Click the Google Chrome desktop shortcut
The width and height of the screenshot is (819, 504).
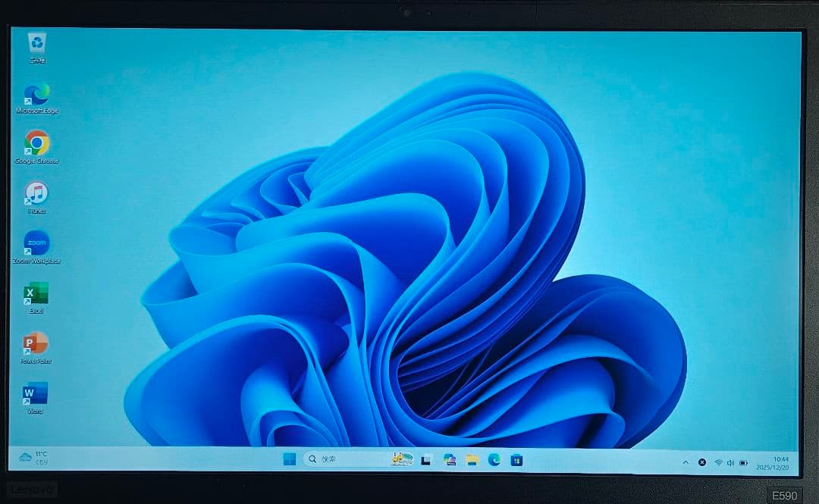click(x=36, y=143)
